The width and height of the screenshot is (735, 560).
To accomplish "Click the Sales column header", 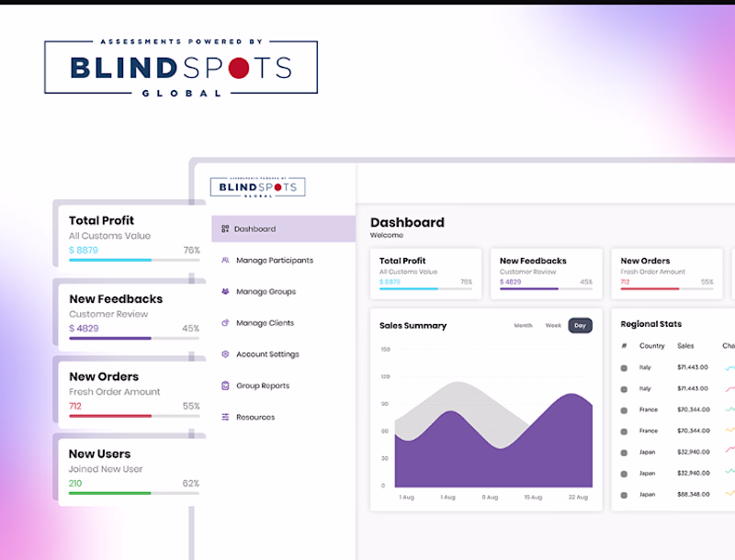I will 685,346.
